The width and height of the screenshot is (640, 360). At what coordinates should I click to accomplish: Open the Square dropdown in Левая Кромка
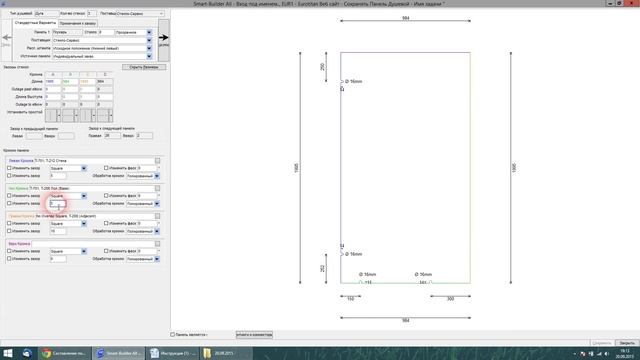(x=84, y=168)
